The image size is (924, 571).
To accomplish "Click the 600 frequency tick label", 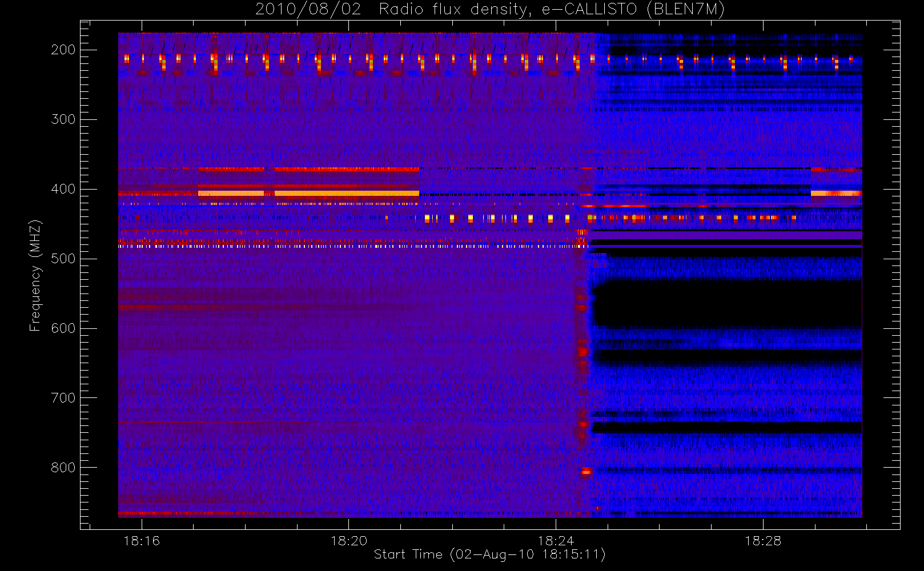I will click(63, 328).
